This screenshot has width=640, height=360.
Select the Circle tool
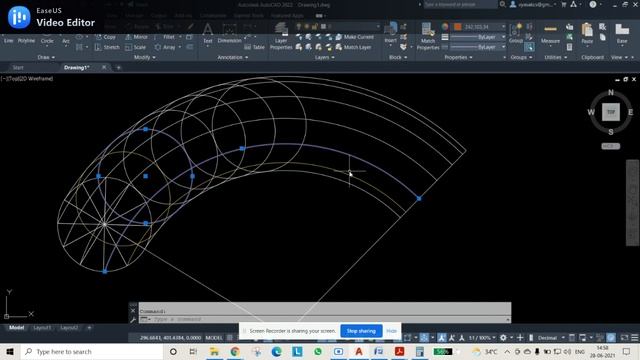47,40
